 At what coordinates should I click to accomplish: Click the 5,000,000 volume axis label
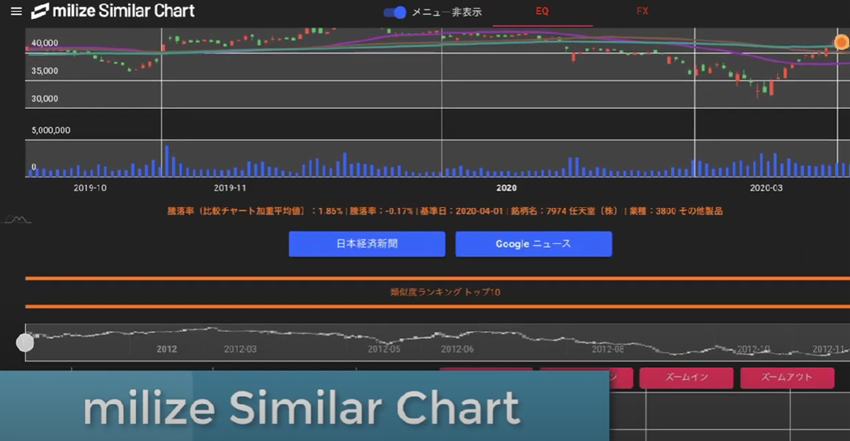pyautogui.click(x=51, y=130)
